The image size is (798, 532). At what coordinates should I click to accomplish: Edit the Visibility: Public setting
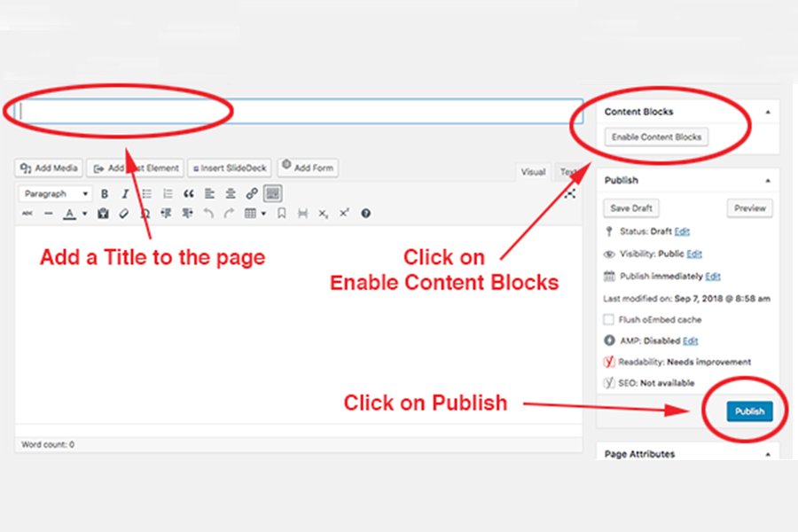[694, 254]
